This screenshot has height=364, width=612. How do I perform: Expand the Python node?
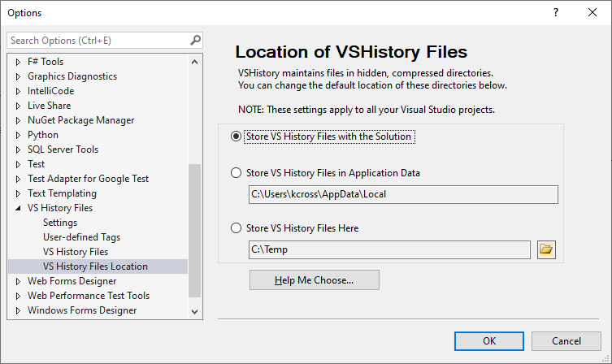coord(18,135)
